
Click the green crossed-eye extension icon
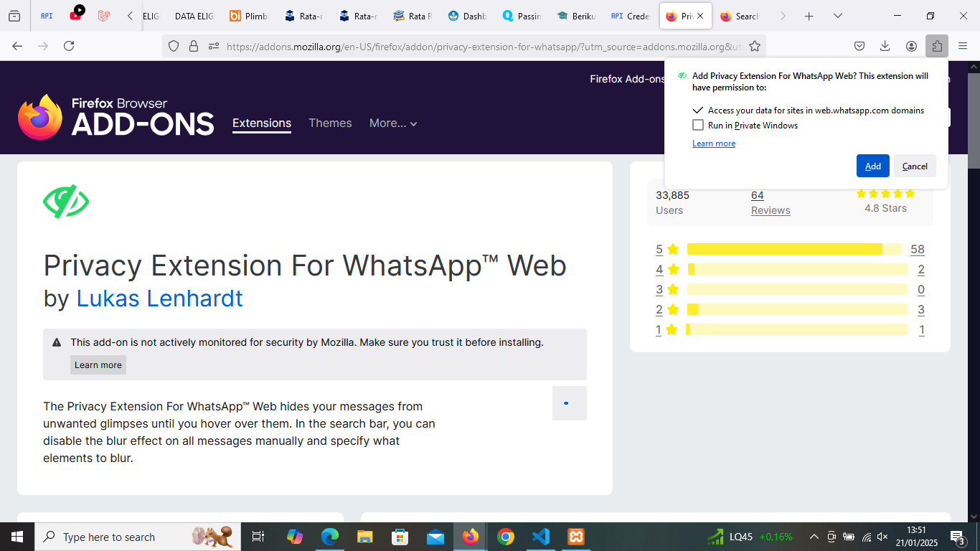coord(66,202)
